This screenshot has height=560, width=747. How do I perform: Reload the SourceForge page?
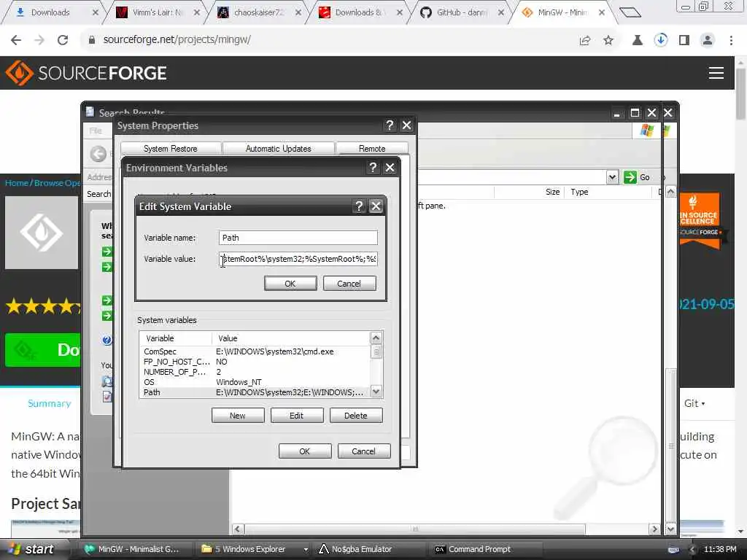[x=63, y=40]
